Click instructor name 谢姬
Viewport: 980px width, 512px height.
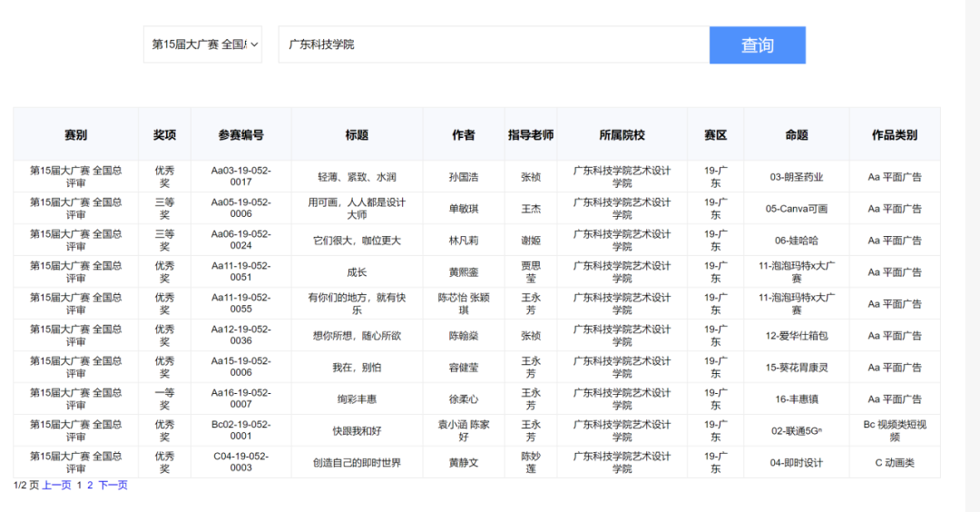click(x=531, y=241)
